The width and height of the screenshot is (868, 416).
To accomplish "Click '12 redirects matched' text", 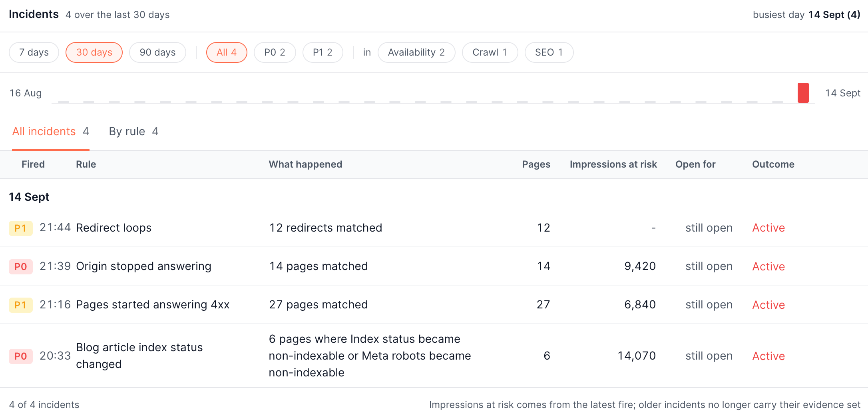I will coord(326,228).
